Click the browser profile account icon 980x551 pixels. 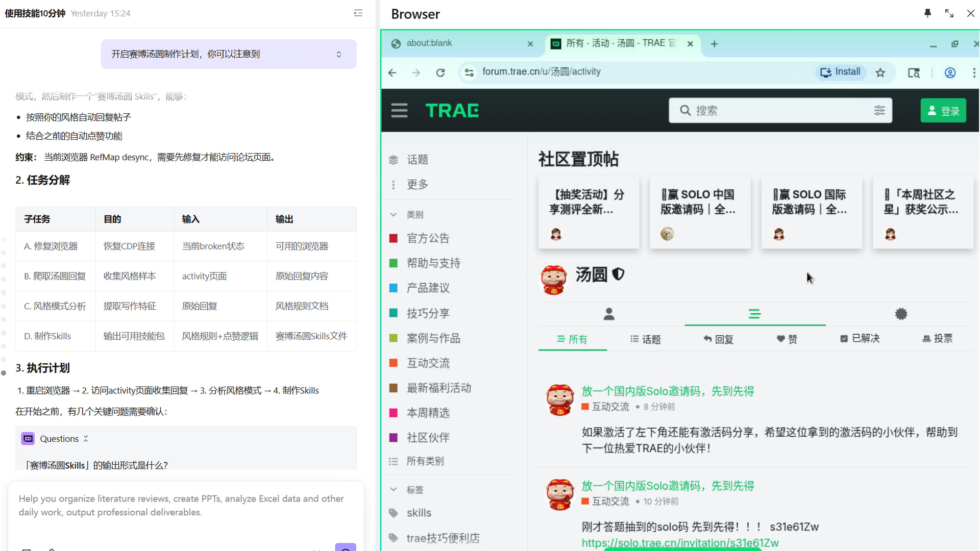click(950, 72)
